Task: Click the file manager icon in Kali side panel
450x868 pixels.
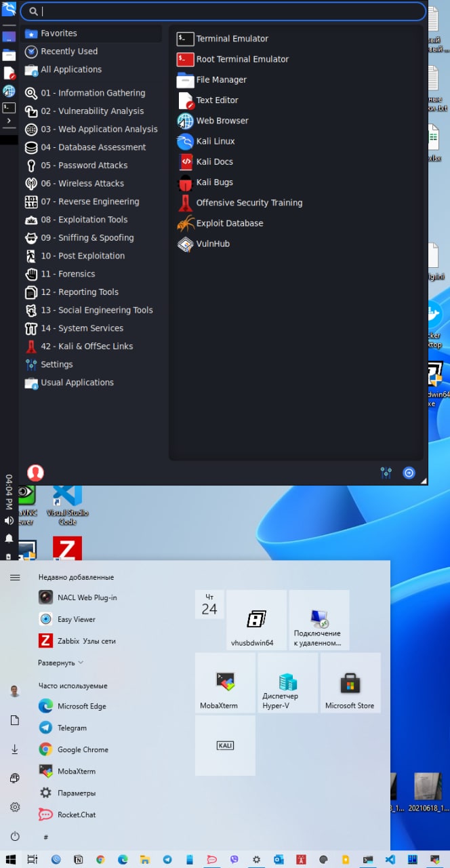Action: coord(9,55)
